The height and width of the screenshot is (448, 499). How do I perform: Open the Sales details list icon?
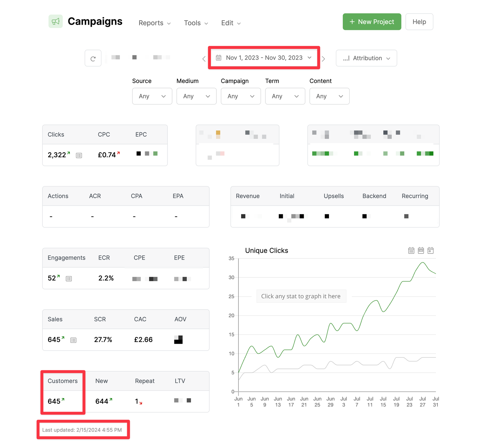[x=73, y=340]
